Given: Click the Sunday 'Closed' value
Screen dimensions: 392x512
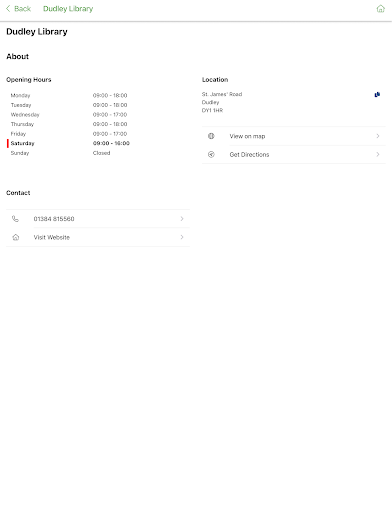Looking at the screenshot, I should [x=101, y=153].
